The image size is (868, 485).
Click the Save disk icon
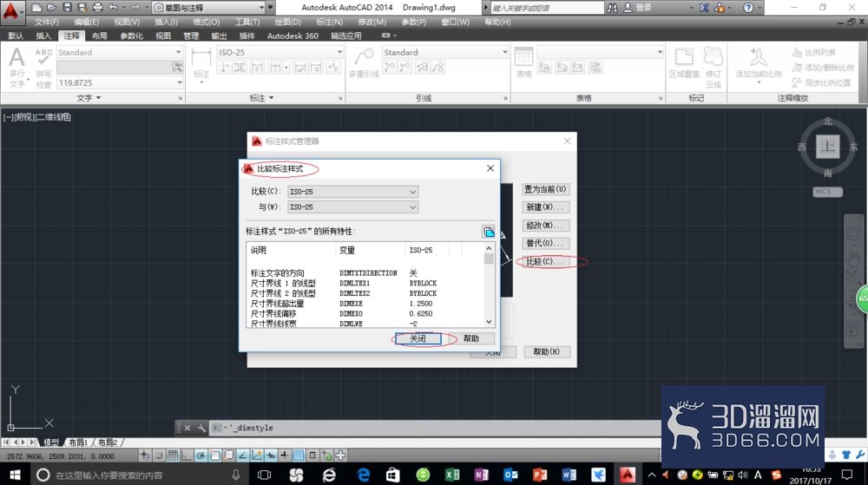click(x=67, y=7)
